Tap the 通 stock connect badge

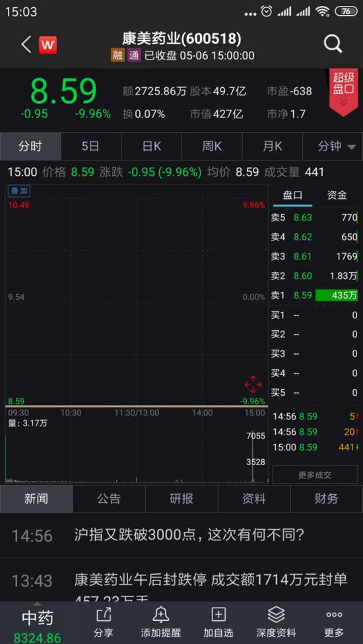134,55
